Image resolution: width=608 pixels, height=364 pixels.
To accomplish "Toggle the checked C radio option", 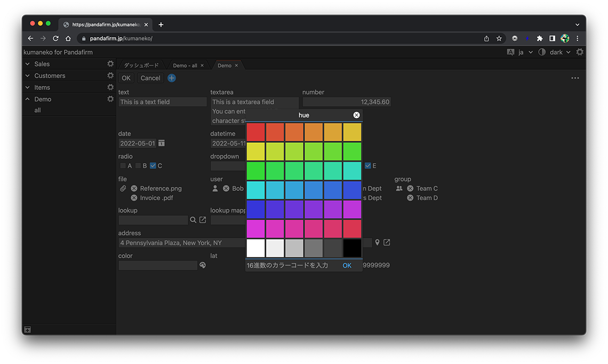I will (153, 166).
